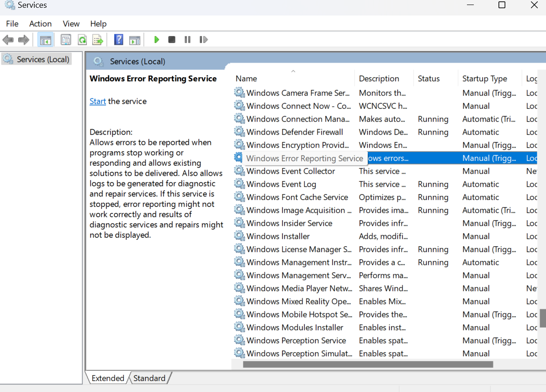Screen dimensions: 546x392
Task: Select Windows Image Acquisition service row
Action: [385, 210]
